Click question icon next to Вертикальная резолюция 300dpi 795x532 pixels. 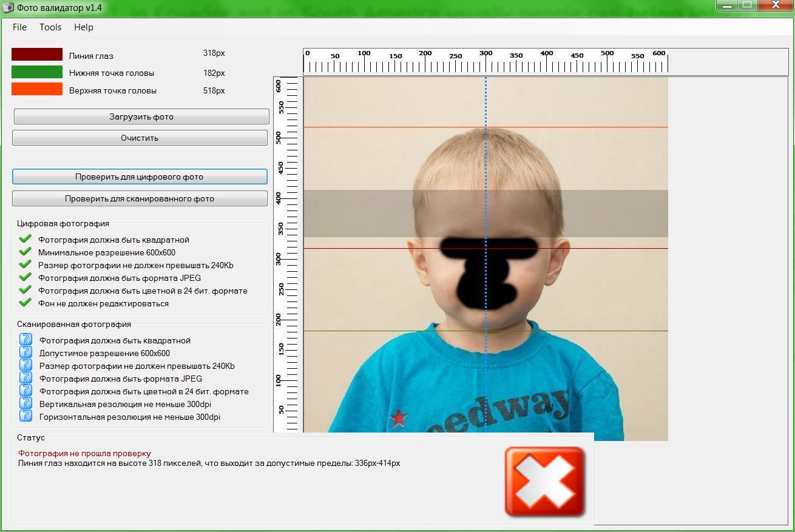(25, 403)
